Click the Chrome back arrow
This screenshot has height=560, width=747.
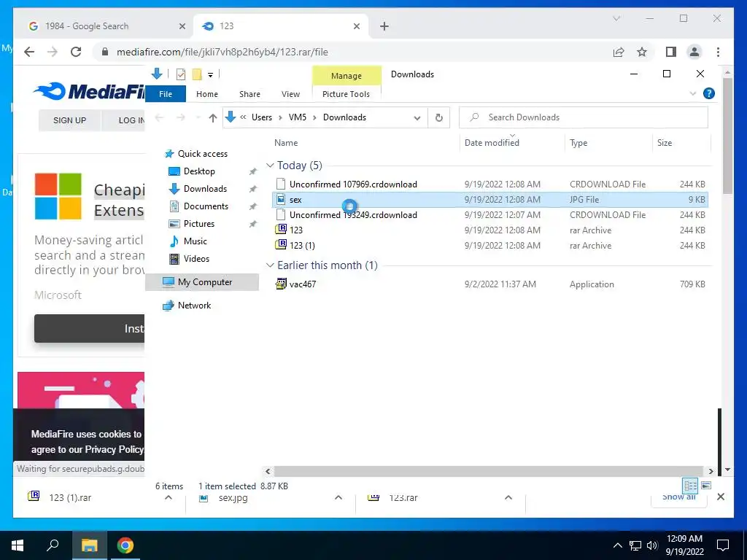tap(29, 52)
